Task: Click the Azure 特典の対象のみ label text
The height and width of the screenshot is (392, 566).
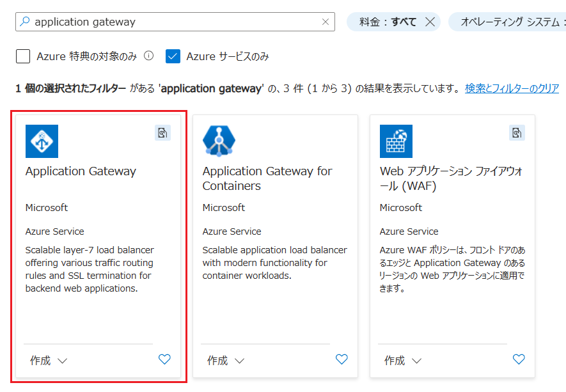Action: (x=87, y=56)
